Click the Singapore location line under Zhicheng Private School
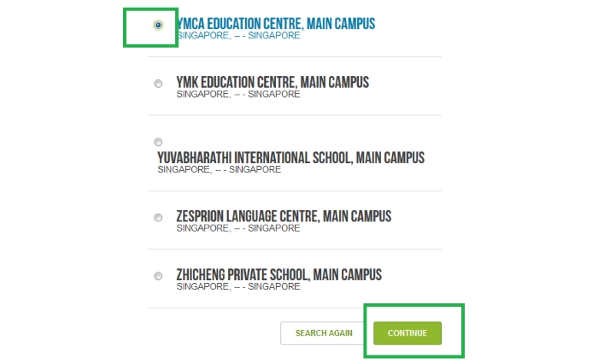 click(238, 286)
